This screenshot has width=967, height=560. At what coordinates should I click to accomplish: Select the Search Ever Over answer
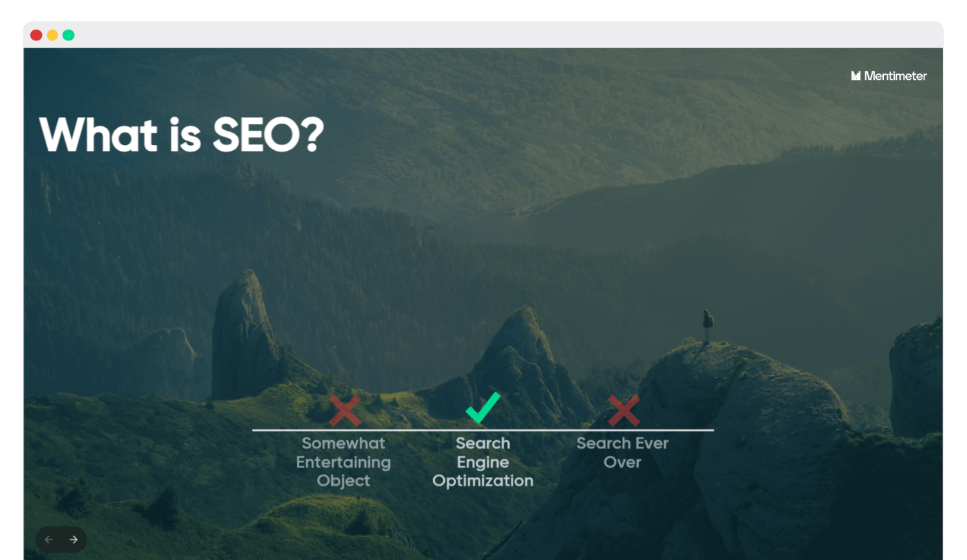622,452
